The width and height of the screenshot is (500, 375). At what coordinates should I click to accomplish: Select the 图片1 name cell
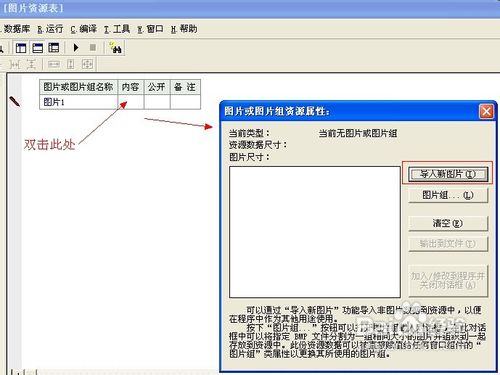click(79, 102)
